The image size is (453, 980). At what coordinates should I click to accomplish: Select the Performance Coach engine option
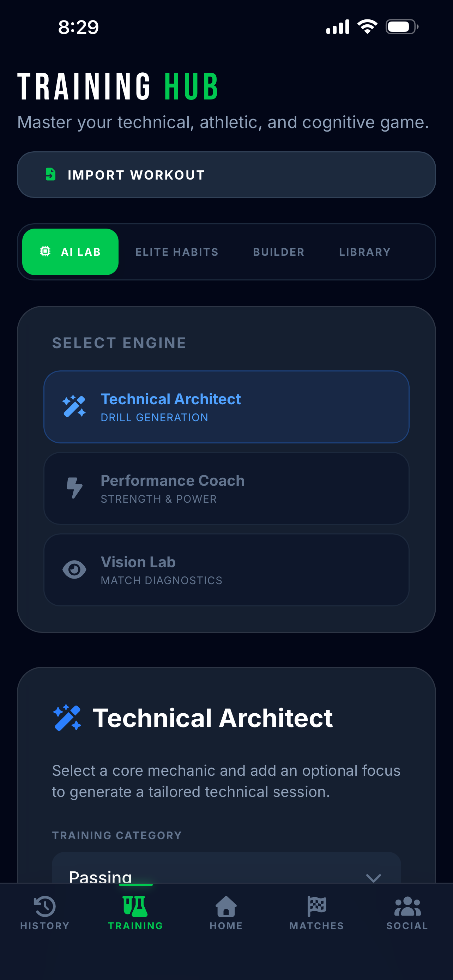[226, 488]
